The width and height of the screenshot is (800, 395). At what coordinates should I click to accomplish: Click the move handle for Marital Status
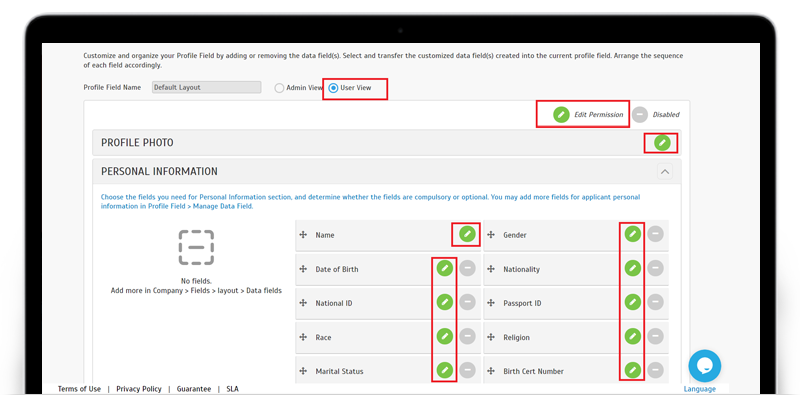click(x=303, y=371)
